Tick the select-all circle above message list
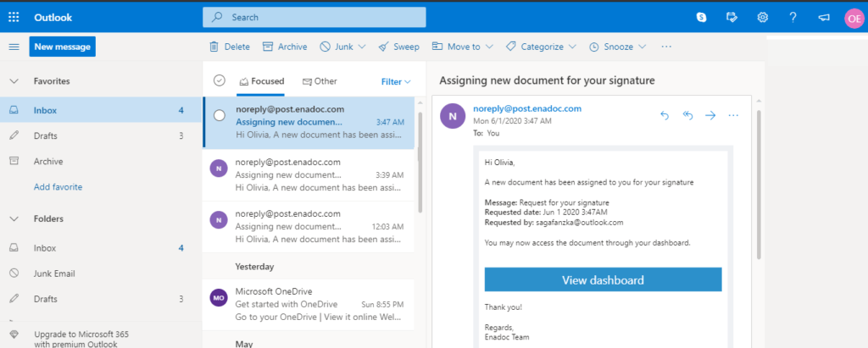Image resolution: width=868 pixels, height=348 pixels. (x=220, y=80)
